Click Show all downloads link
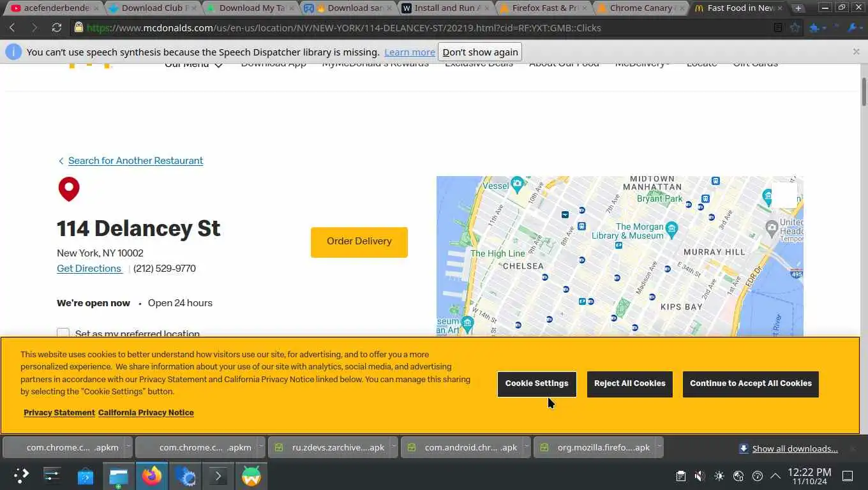The height and width of the screenshot is (490, 868). pos(795,449)
